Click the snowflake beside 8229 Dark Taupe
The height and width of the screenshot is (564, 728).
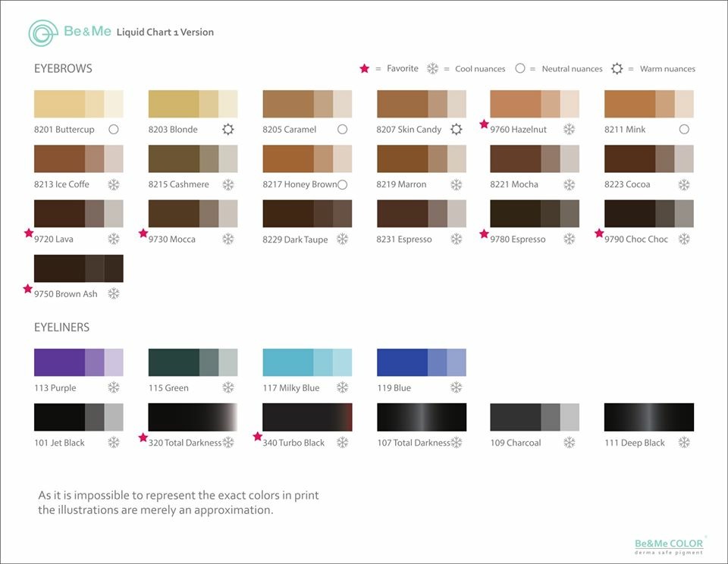tap(342, 239)
